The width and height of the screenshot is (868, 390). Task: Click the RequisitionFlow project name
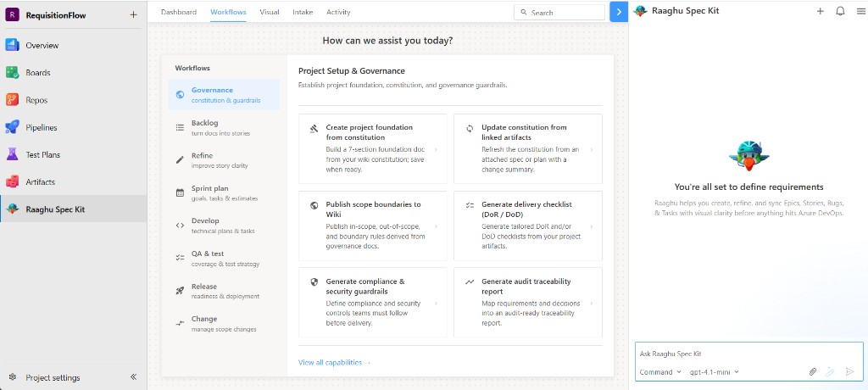tap(56, 15)
